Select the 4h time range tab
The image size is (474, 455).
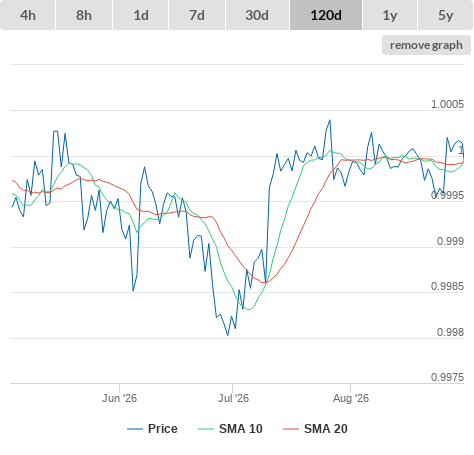pyautogui.click(x=27, y=15)
